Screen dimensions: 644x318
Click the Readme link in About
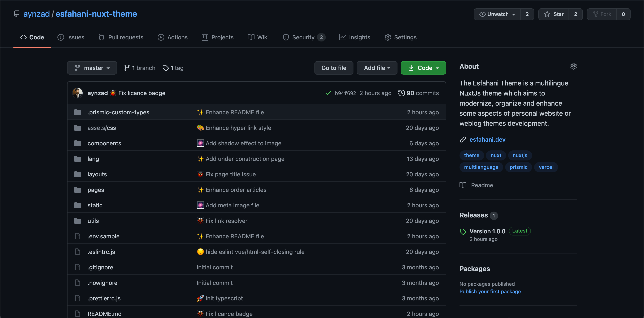tap(482, 185)
